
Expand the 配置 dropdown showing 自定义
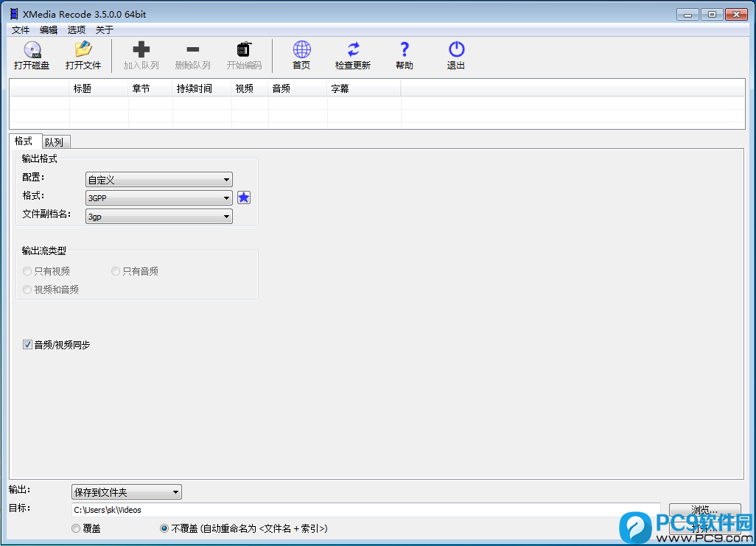pyautogui.click(x=159, y=180)
